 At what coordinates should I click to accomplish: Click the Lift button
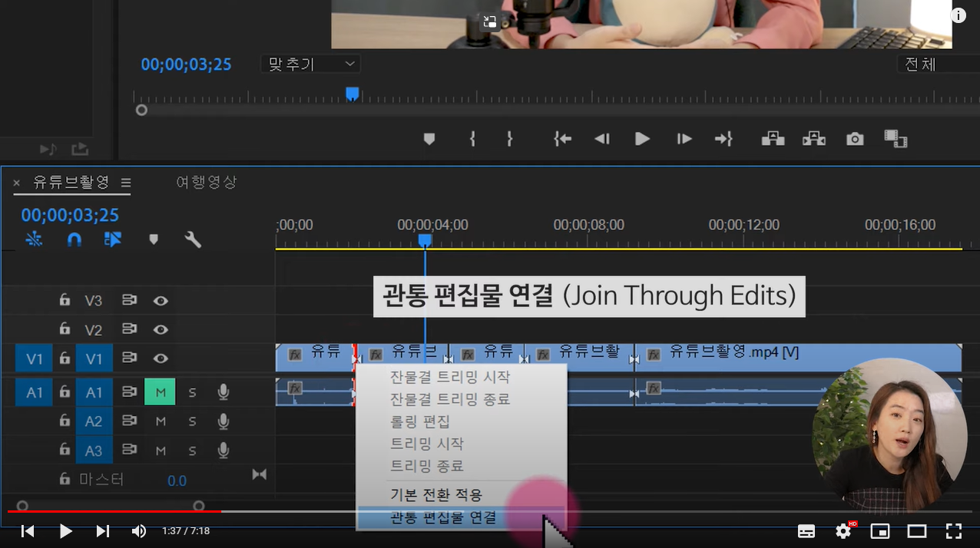pos(773,139)
